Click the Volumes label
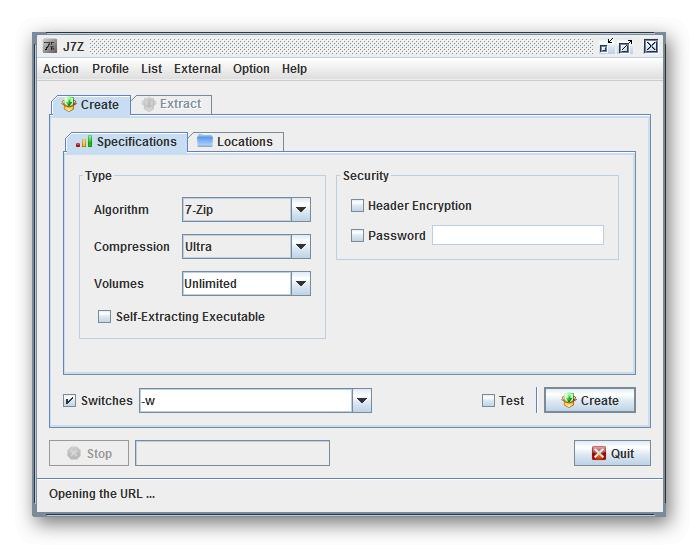This screenshot has width=698, height=549. pyautogui.click(x=119, y=284)
